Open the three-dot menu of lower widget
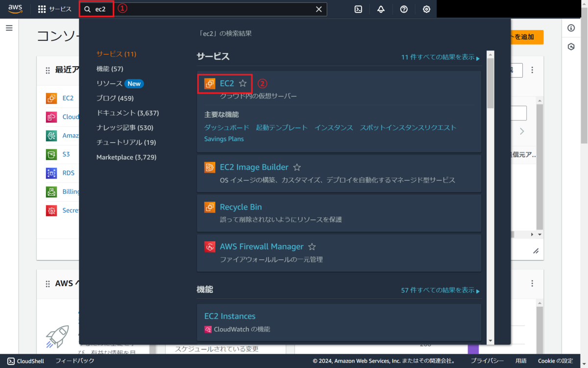 [x=533, y=284]
